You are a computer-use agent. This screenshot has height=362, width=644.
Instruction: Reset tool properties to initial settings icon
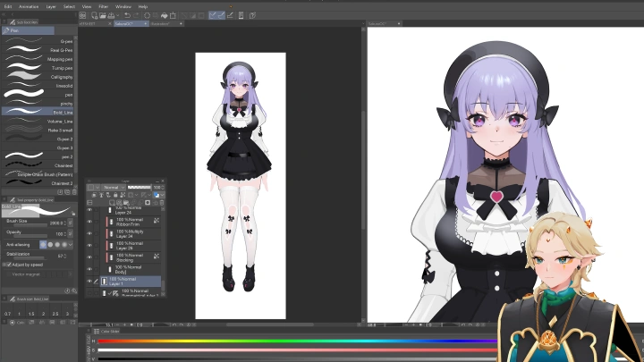coord(67,290)
